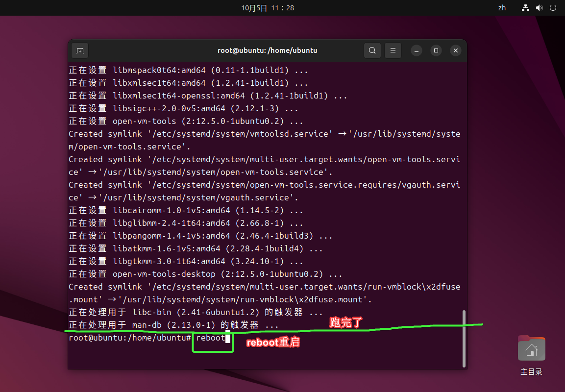The image size is (565, 392).
Task: Click the typed reboot command
Action: tap(210, 338)
